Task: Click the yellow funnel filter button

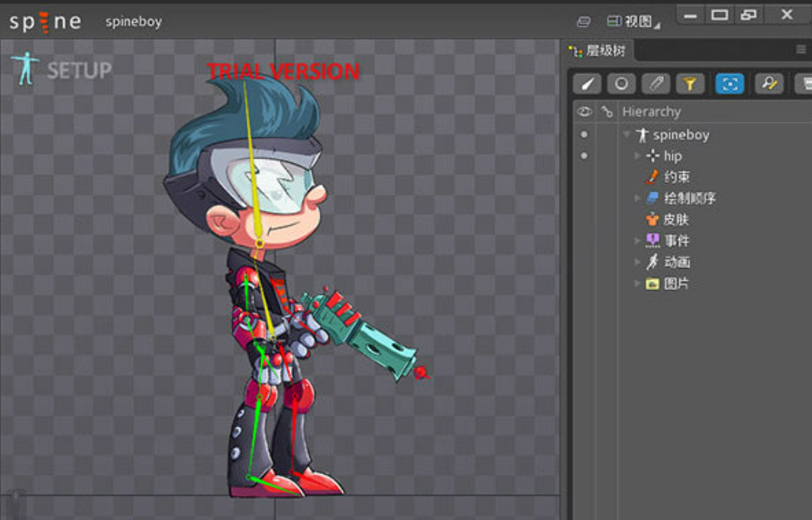Action: click(690, 84)
